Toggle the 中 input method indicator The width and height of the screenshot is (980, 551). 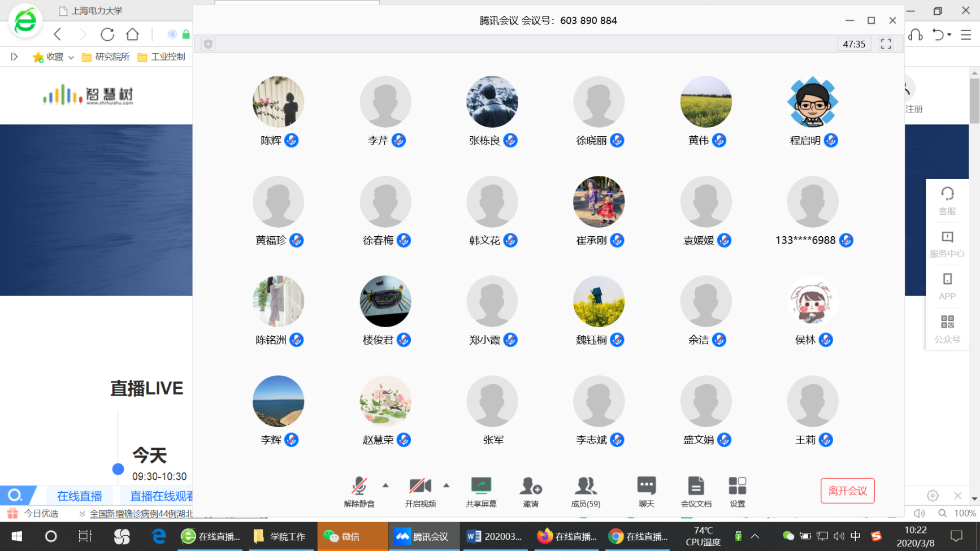tap(855, 536)
